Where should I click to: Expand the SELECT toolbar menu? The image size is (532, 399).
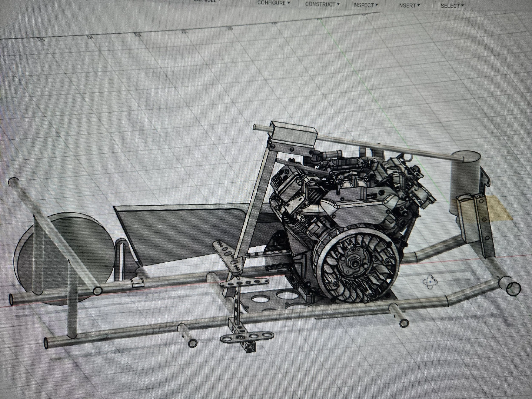(452, 6)
